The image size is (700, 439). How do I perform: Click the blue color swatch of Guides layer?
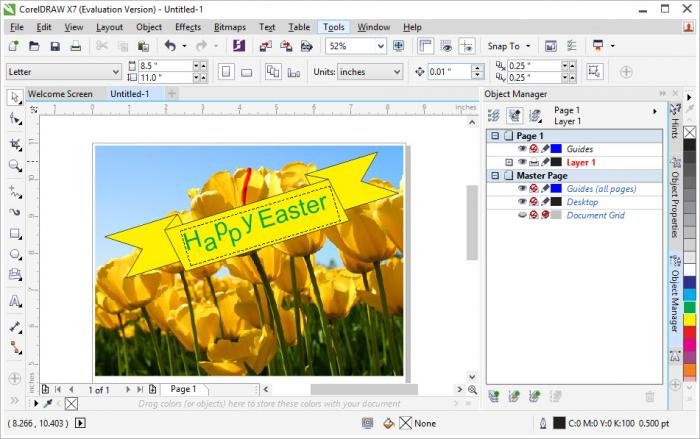tap(556, 149)
